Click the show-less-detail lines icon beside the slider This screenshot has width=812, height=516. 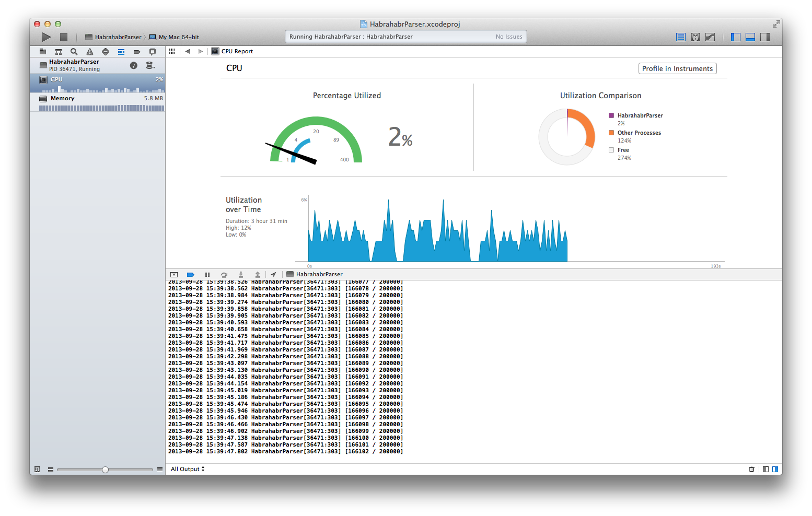click(51, 470)
